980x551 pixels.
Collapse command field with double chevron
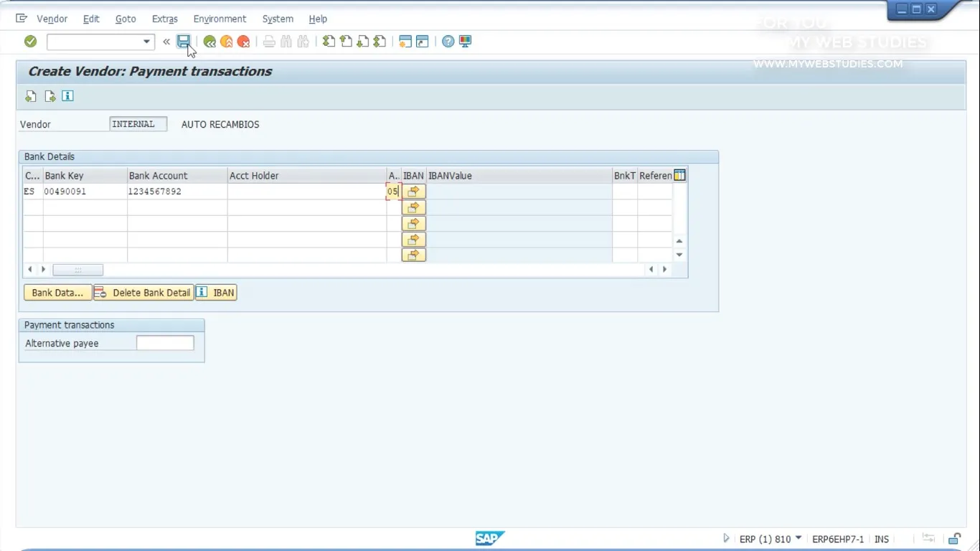[x=166, y=42]
